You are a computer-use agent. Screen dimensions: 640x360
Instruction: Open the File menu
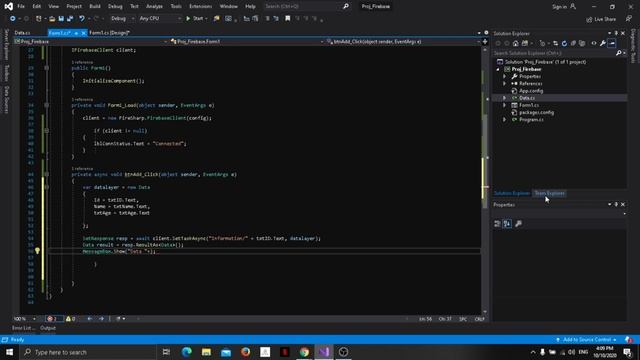click(21, 7)
